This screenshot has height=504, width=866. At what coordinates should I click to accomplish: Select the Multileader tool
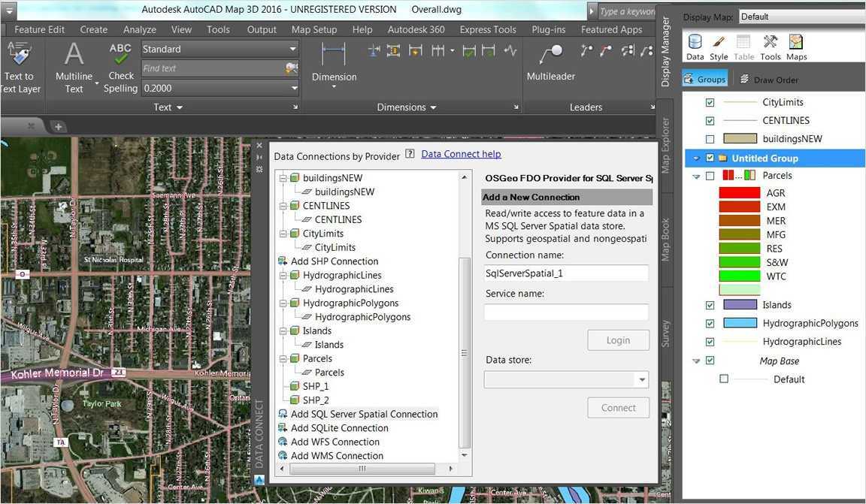(x=550, y=62)
